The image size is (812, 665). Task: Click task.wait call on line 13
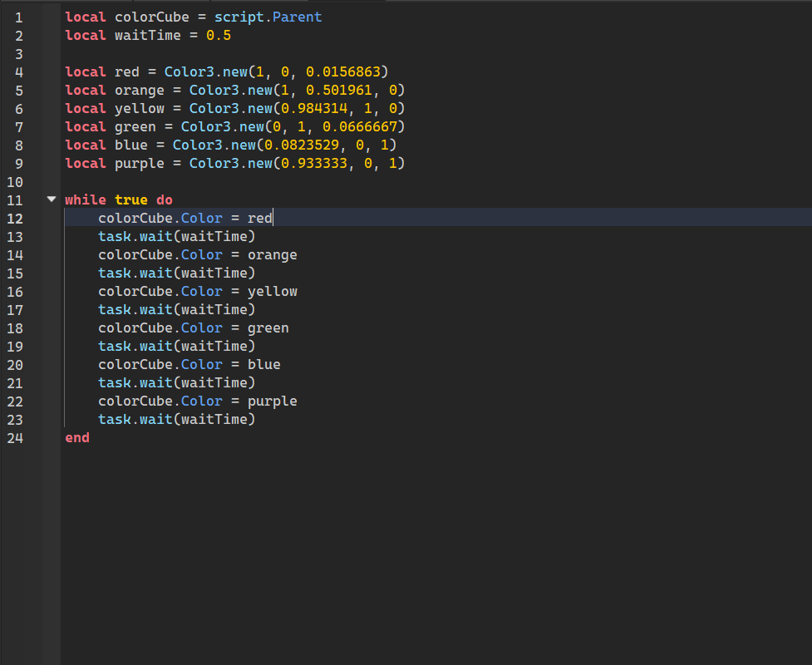176,237
